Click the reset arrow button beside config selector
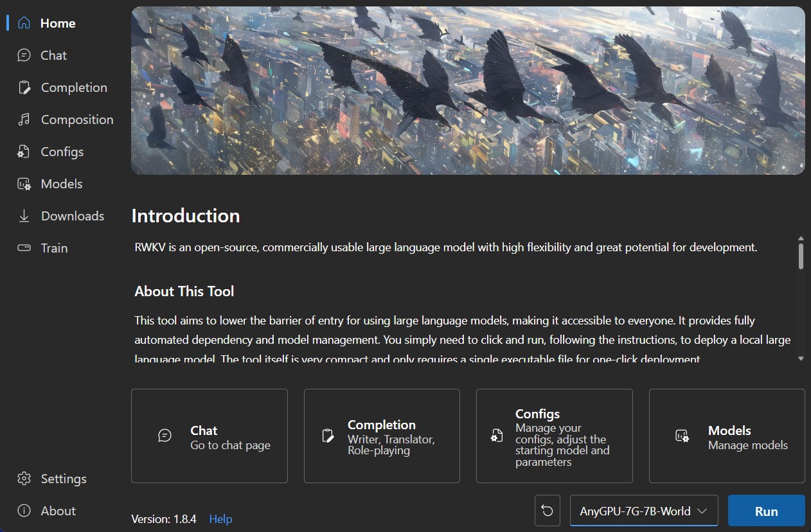The image size is (811, 532). tap(547, 511)
